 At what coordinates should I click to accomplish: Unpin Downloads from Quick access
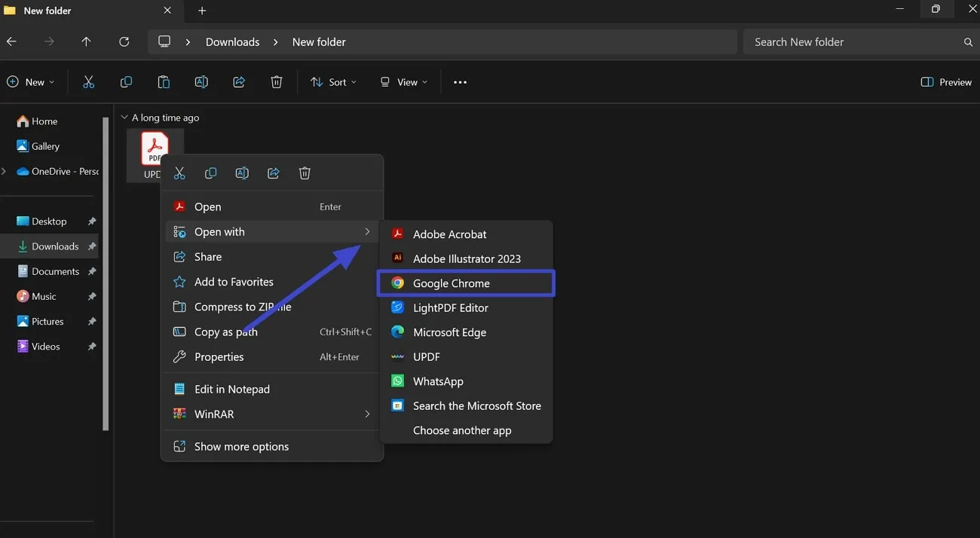(91, 246)
